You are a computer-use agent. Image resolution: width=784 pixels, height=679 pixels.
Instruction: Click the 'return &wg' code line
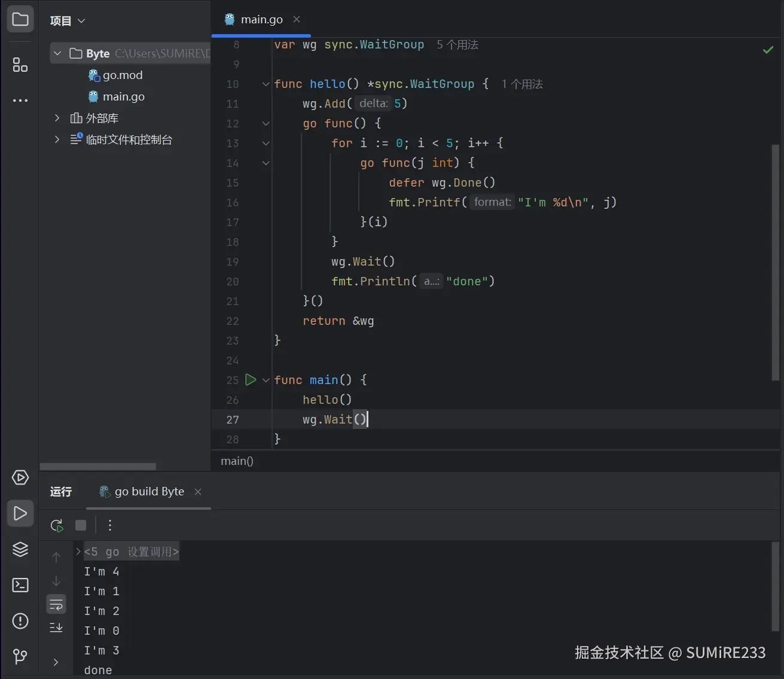(x=338, y=321)
